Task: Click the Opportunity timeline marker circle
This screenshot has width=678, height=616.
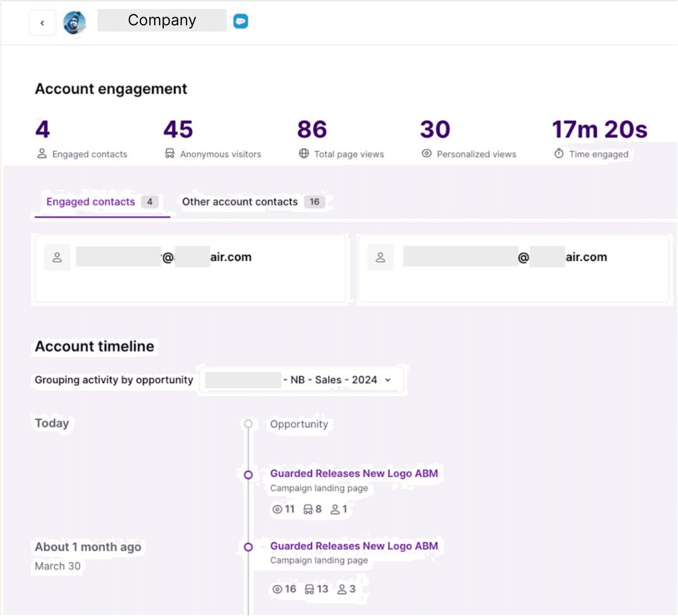Action: point(247,424)
